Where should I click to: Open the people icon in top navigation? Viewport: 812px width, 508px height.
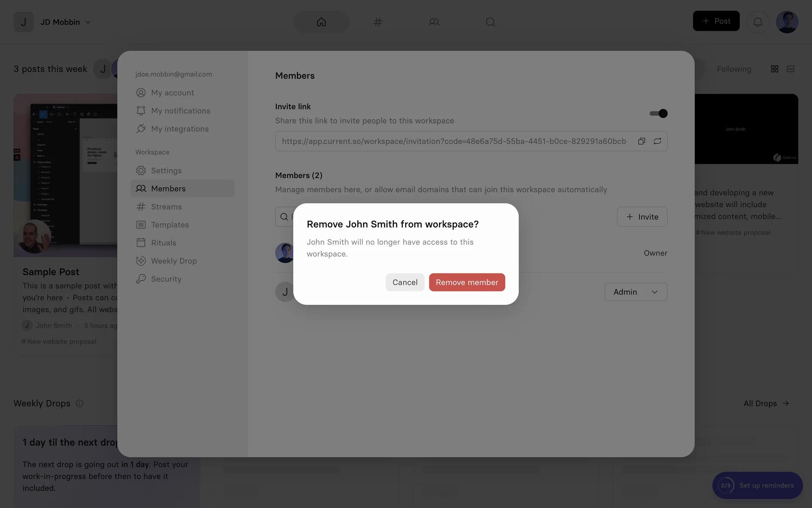[434, 22]
